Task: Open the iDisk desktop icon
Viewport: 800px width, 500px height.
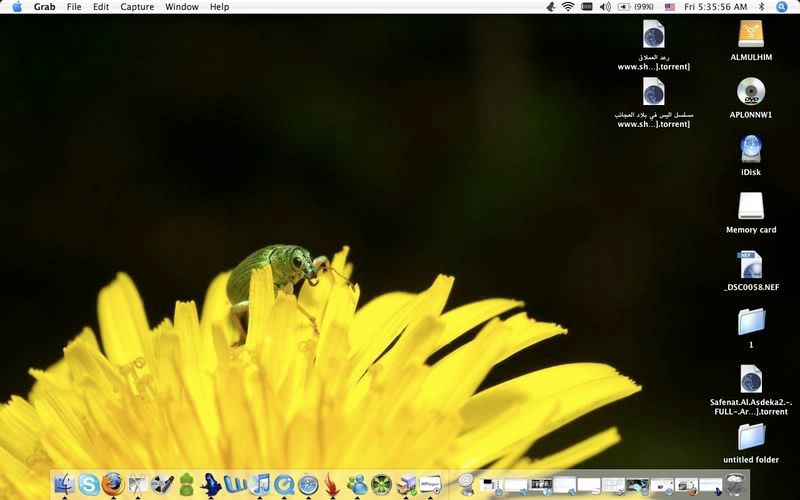Action: click(x=750, y=149)
